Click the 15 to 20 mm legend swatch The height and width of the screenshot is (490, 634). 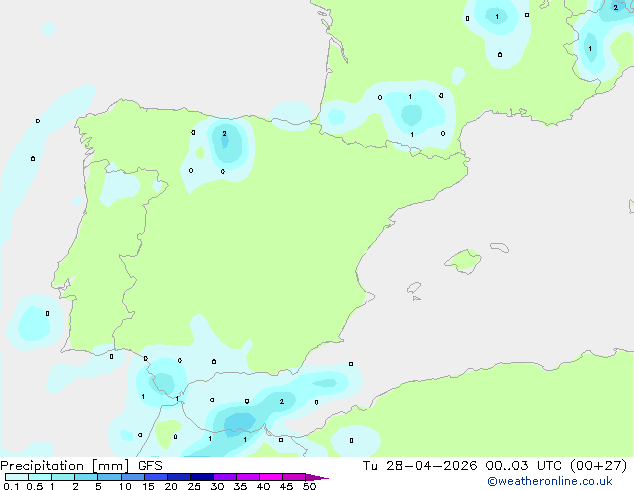(156, 477)
